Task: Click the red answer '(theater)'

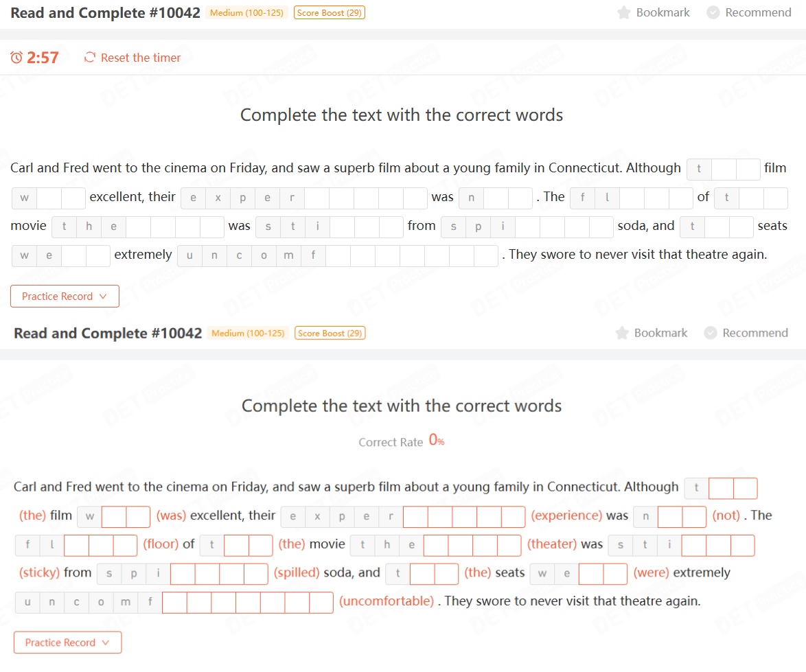Action: tap(551, 544)
